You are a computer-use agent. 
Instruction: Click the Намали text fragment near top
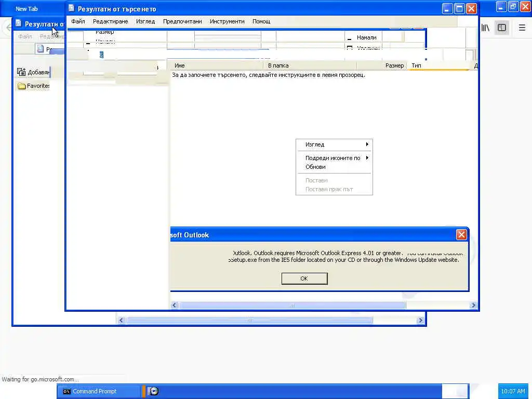366,37
